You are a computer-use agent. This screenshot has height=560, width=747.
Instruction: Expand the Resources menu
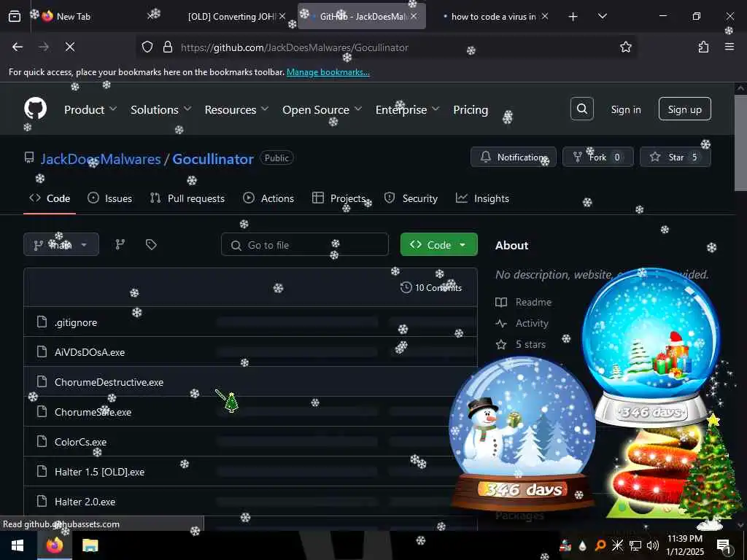[x=237, y=109]
